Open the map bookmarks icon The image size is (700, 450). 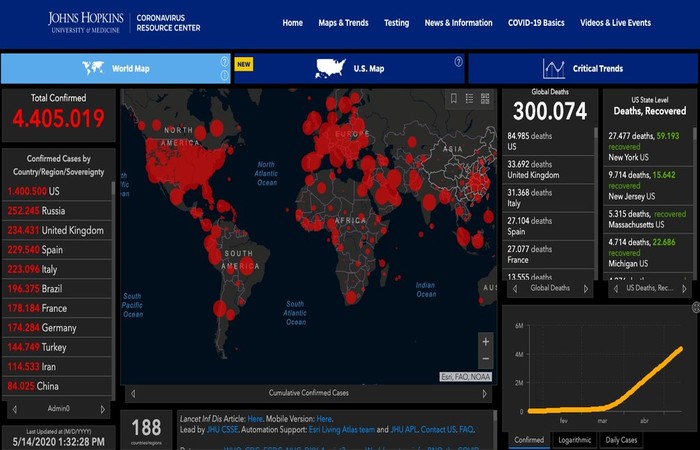(454, 99)
